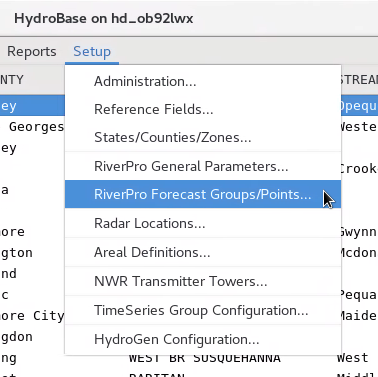Open Administration... from Setup menu
Viewport: 378px width, 377px height.
pyautogui.click(x=203, y=81)
